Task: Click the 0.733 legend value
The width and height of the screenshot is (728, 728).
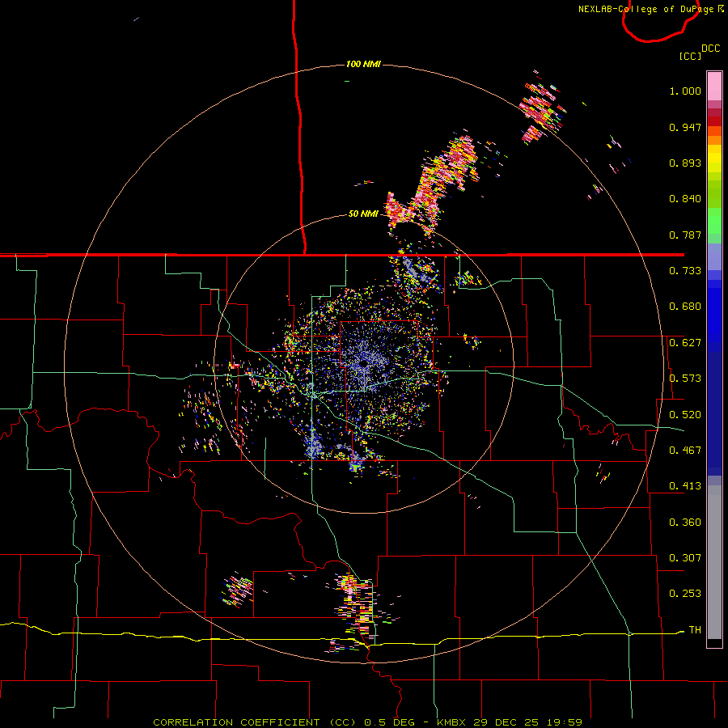Action: pyautogui.click(x=685, y=271)
